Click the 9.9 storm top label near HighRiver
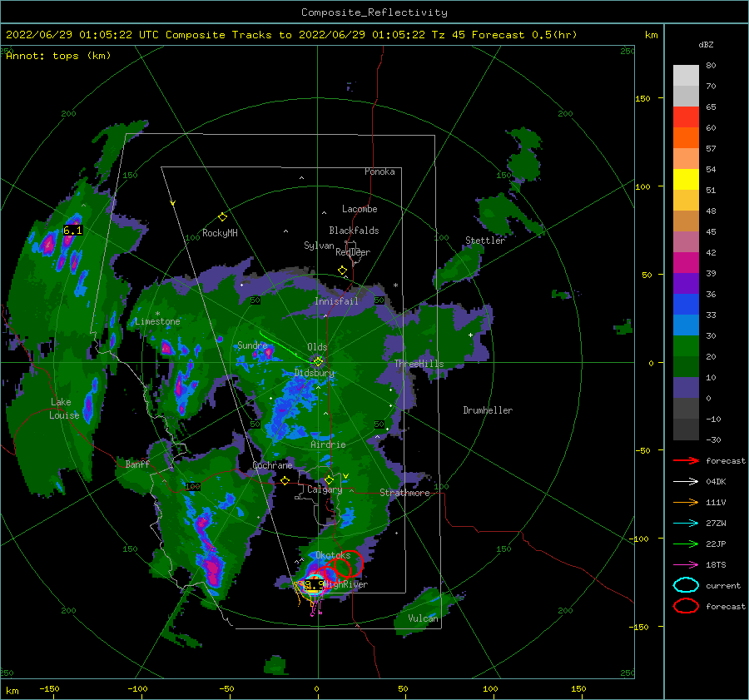 click(315, 584)
